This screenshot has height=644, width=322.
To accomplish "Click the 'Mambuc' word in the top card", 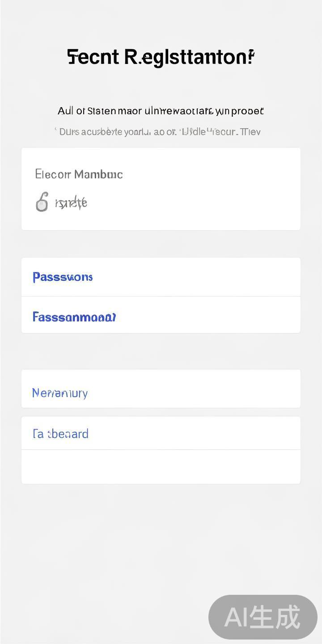I will [x=98, y=174].
